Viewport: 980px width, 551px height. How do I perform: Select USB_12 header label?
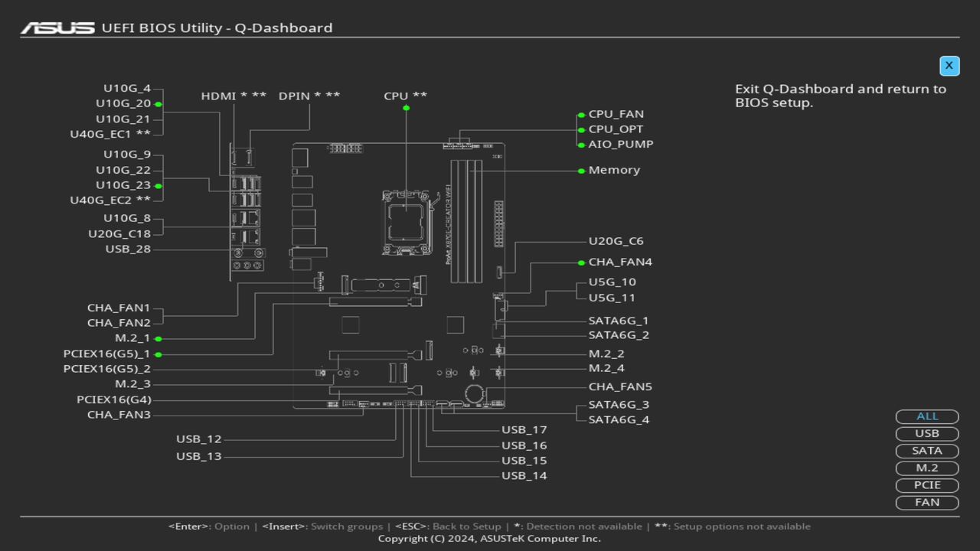click(199, 439)
